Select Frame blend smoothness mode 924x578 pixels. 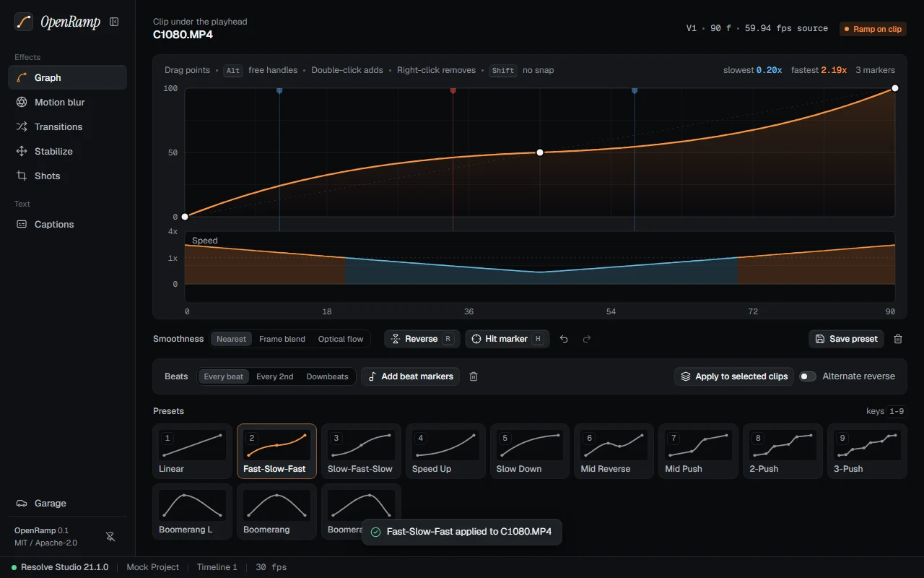[x=282, y=339]
